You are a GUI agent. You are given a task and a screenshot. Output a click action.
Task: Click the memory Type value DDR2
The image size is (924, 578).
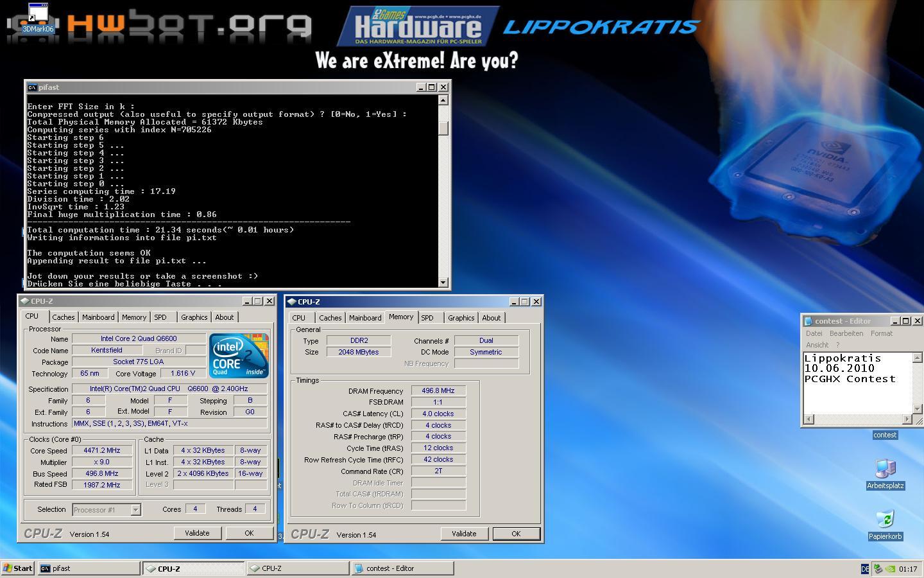359,340
